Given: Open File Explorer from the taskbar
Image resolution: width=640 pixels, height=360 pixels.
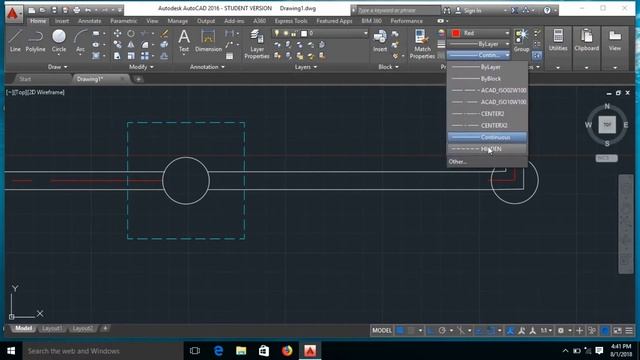Looking at the screenshot, I should pos(241,351).
